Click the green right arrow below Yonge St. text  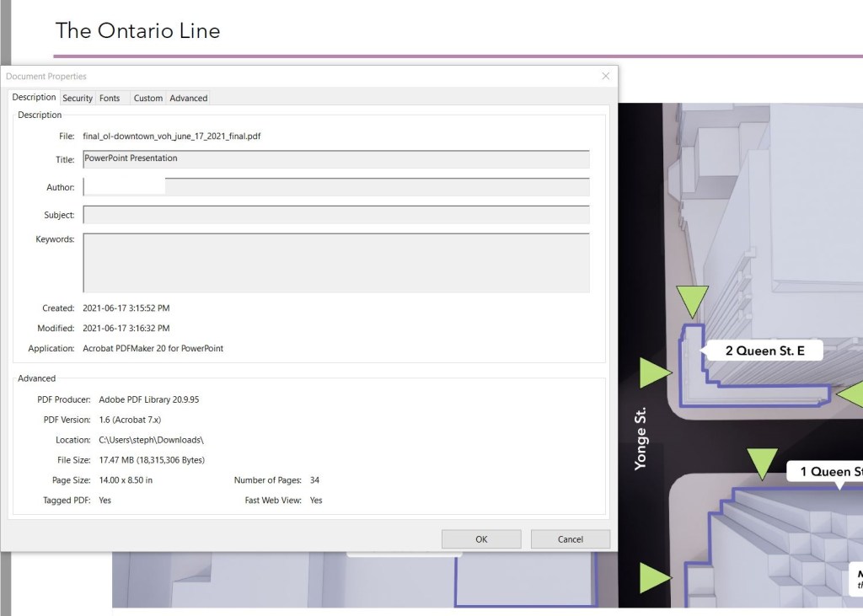coord(655,578)
